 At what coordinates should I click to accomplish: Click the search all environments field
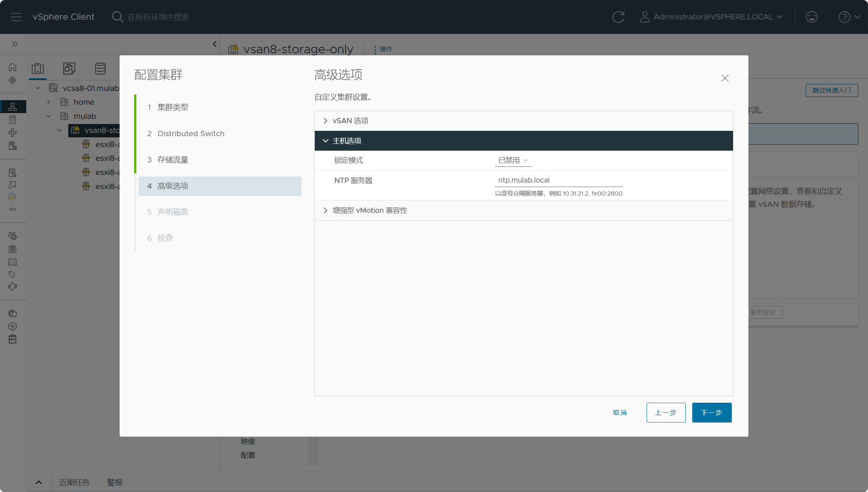click(158, 17)
